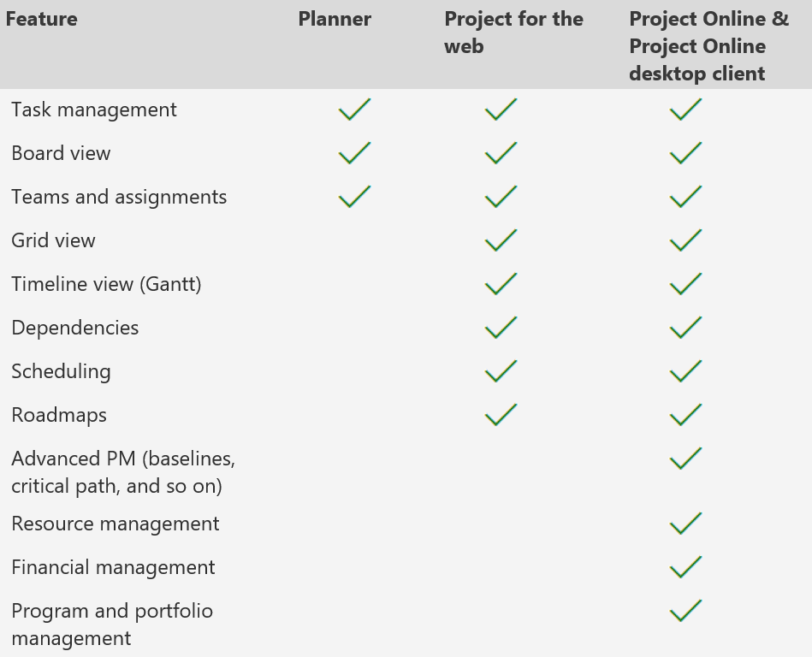Click the Planner checkmark for Teams and assignments
Viewport: 812px width, 657px height.
355,196
